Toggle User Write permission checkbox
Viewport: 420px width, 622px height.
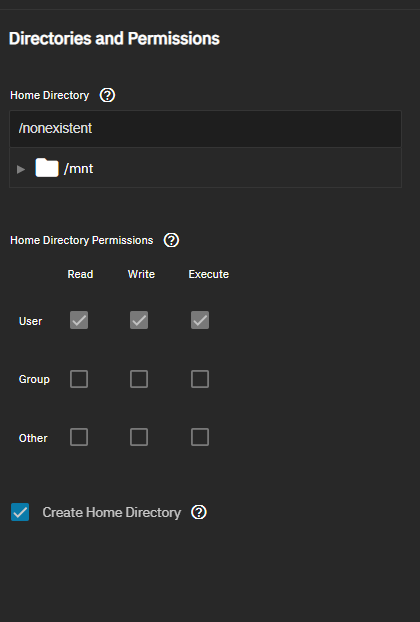pyautogui.click(x=139, y=320)
